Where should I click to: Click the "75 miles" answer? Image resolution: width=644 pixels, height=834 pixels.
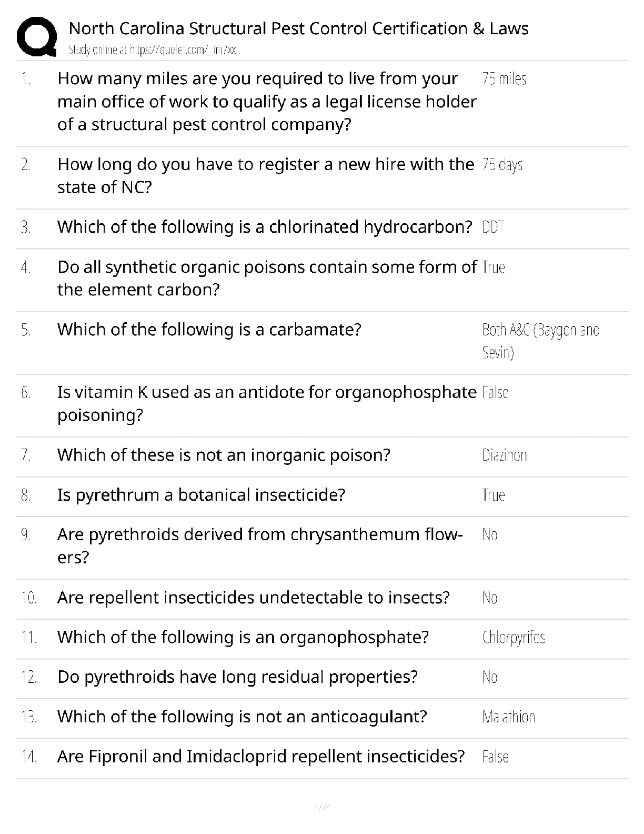[504, 79]
